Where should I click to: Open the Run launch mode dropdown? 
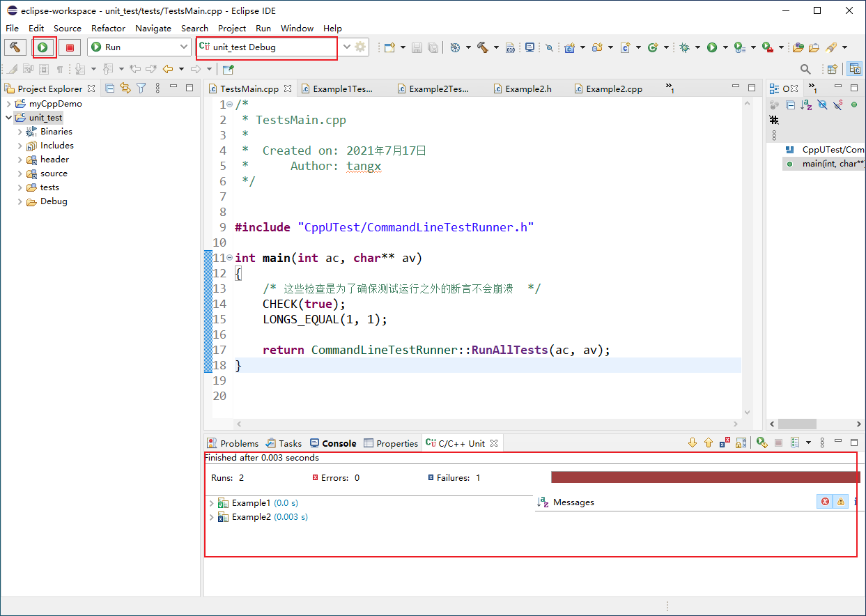pos(139,47)
